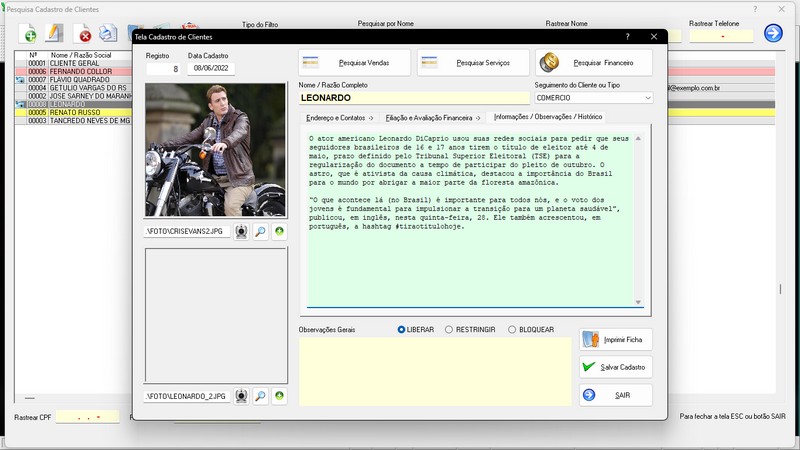Click the Data Cadastro date field

click(211, 68)
